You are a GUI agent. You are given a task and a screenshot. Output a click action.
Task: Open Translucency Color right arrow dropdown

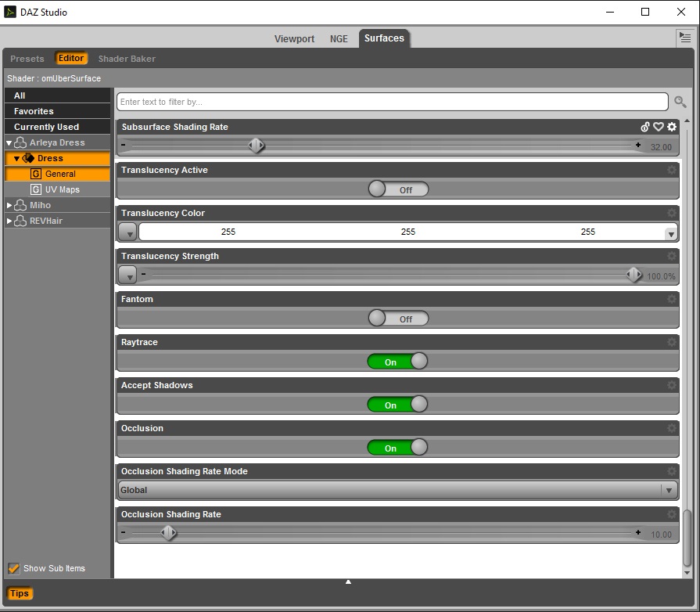tap(670, 234)
